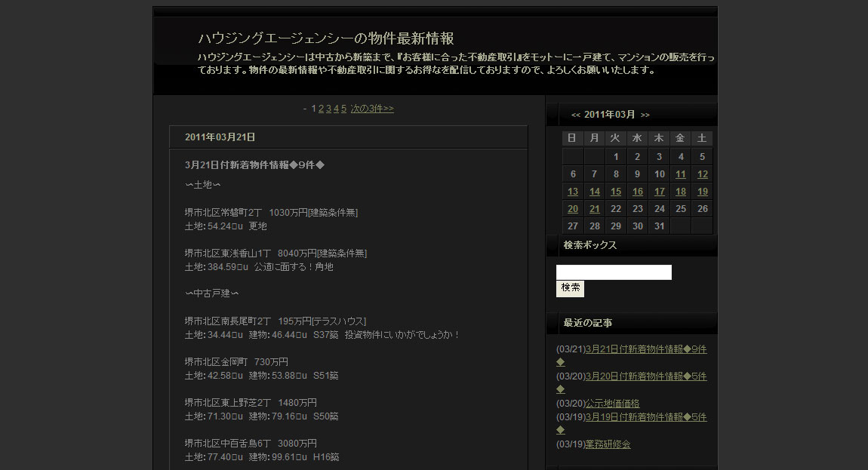
Task: Go to the next month with >>
Action: (x=645, y=115)
